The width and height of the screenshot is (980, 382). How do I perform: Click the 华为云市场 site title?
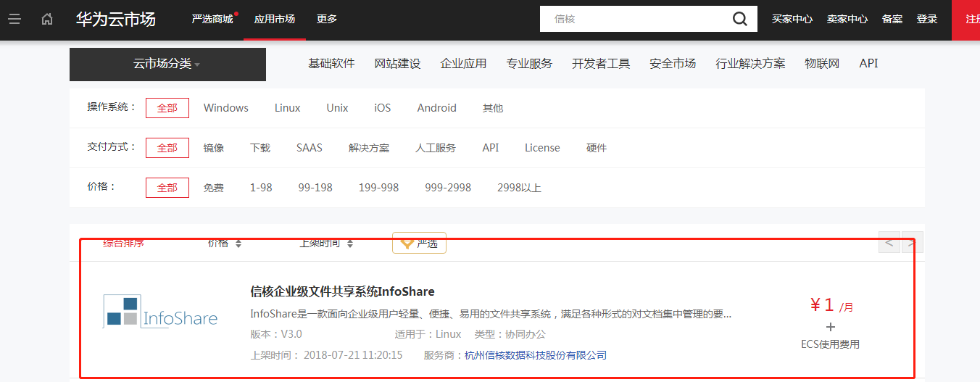(x=116, y=19)
